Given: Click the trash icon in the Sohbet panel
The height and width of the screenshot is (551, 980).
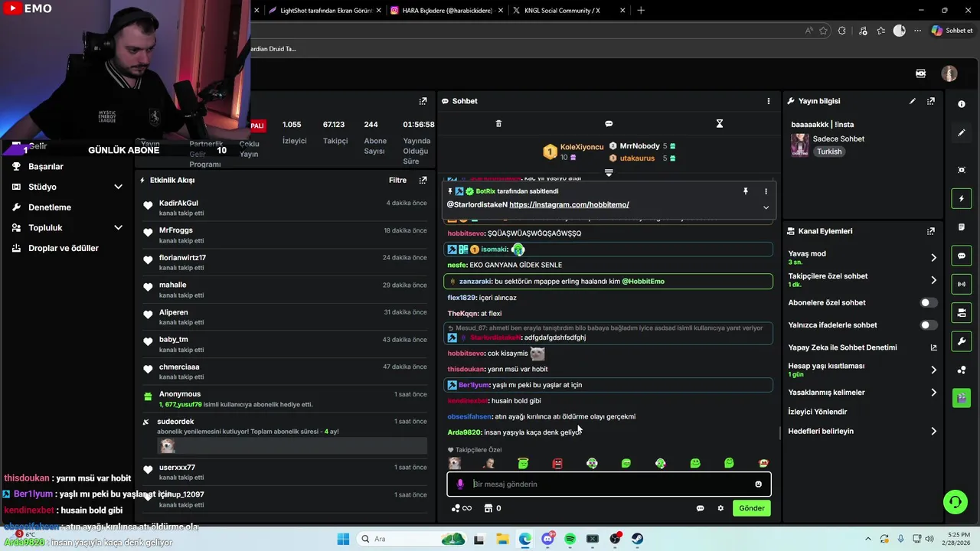Looking at the screenshot, I should [498, 124].
